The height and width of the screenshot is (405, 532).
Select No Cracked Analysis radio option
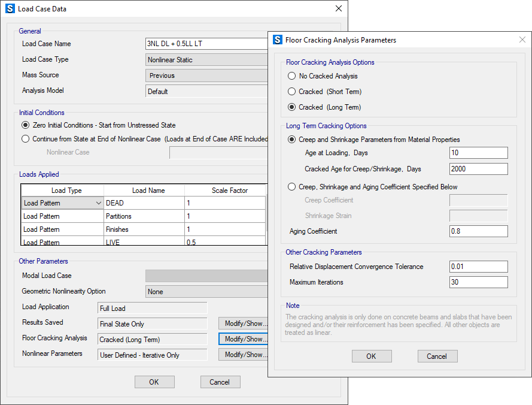tap(291, 76)
